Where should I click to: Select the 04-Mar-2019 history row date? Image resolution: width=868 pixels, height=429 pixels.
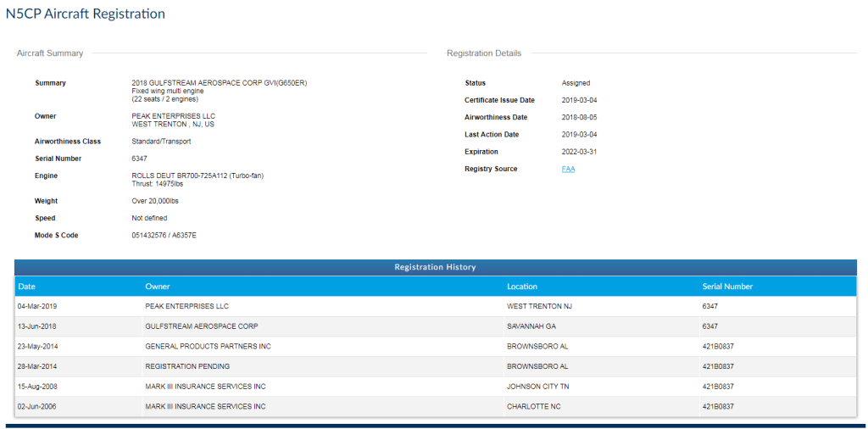click(38, 306)
